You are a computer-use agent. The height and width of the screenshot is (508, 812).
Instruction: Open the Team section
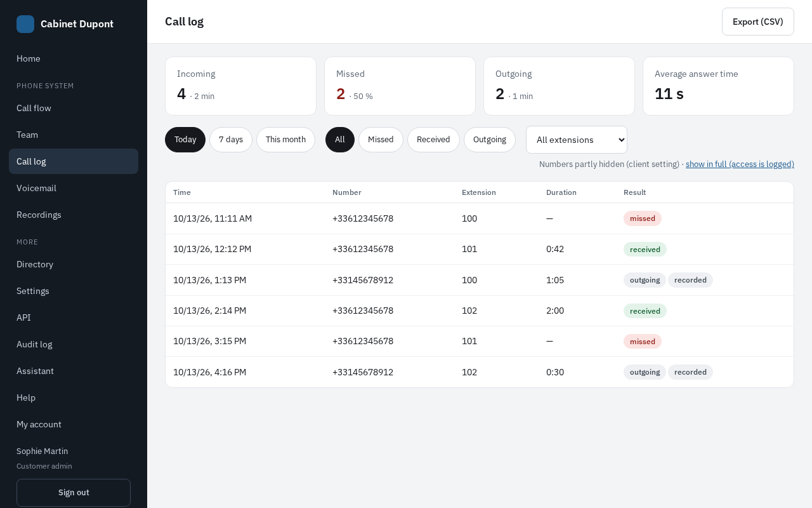click(74, 135)
